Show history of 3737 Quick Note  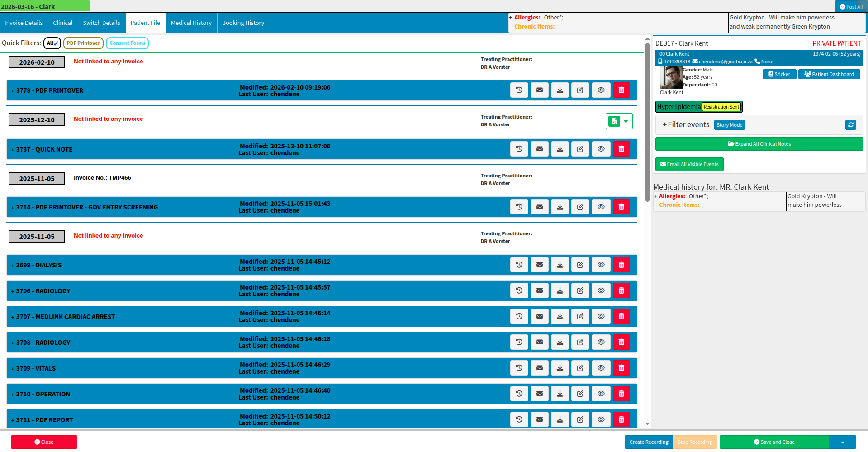(519, 149)
